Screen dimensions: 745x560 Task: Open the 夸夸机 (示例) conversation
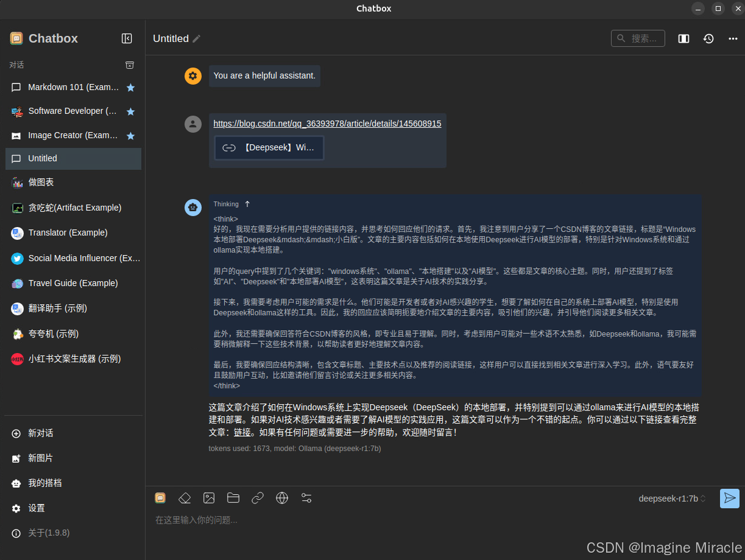click(73, 334)
